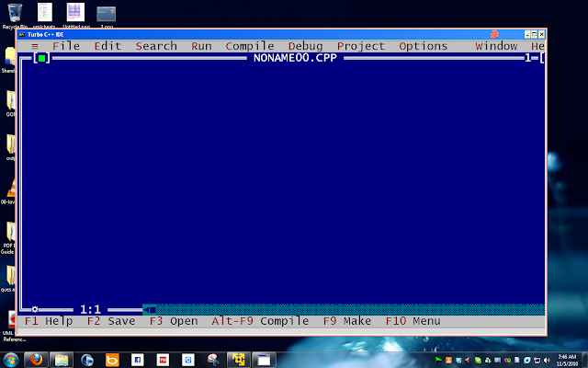This screenshot has width=588, height=368.
Task: Click the volume speaker tray icon
Action: [x=547, y=360]
